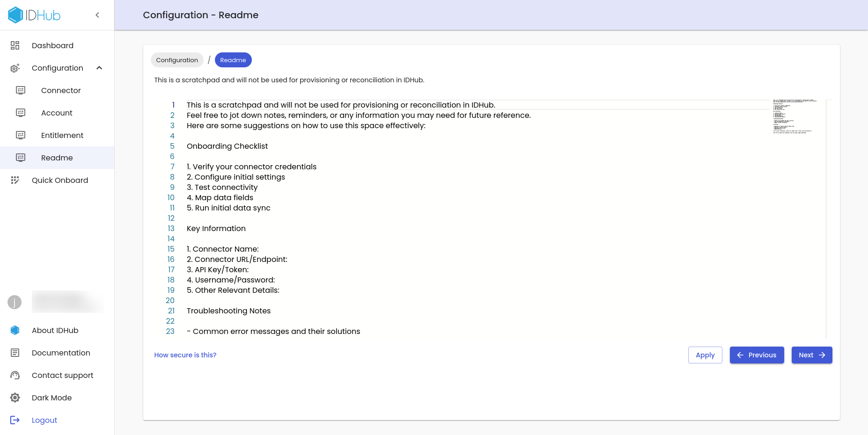
Task: Toggle Dark Mode in the sidebar
Action: click(51, 398)
